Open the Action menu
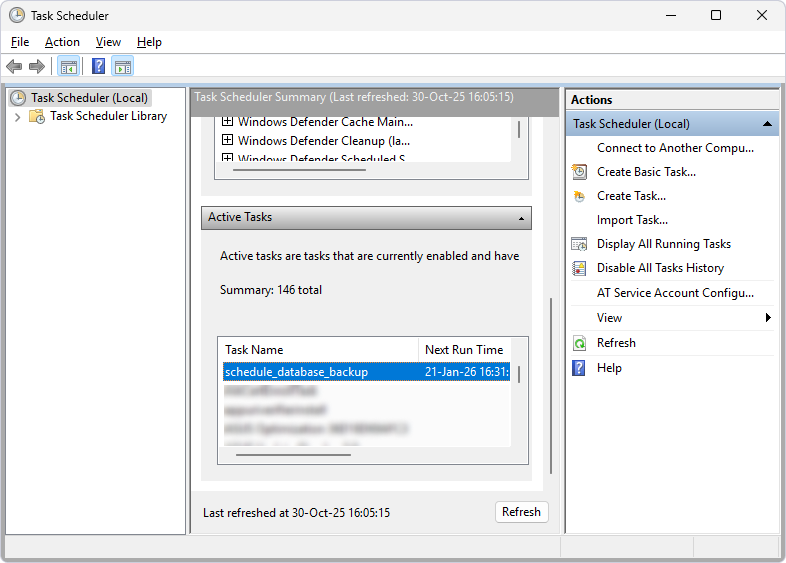This screenshot has height=563, width=786. [62, 42]
